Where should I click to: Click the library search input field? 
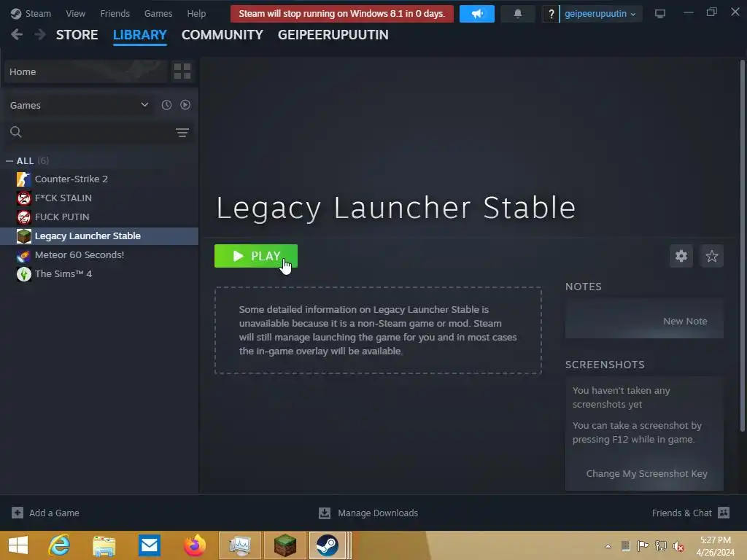coord(98,132)
